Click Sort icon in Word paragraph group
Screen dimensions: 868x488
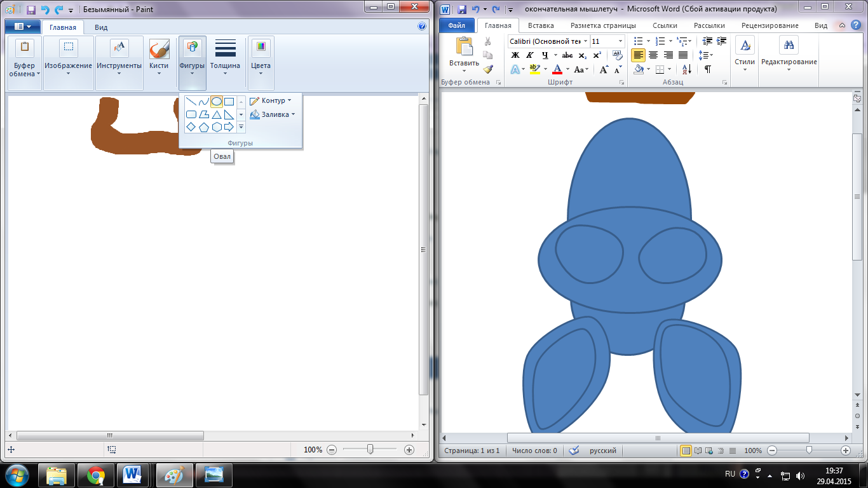pyautogui.click(x=687, y=69)
